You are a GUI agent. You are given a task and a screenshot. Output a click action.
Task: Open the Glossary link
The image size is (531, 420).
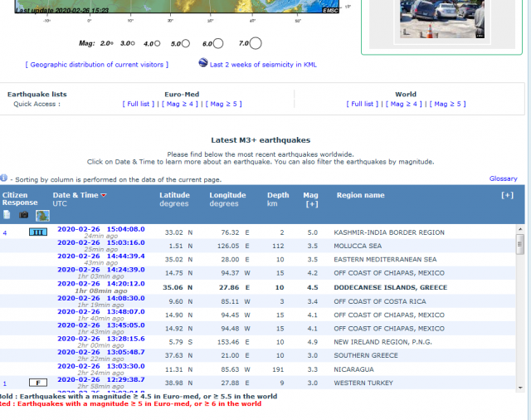point(503,178)
